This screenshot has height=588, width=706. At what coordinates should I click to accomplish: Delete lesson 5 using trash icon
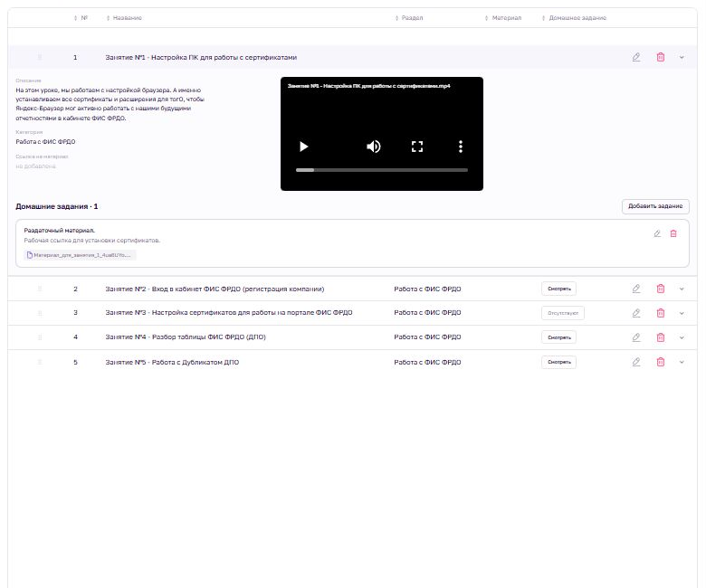[x=660, y=362]
